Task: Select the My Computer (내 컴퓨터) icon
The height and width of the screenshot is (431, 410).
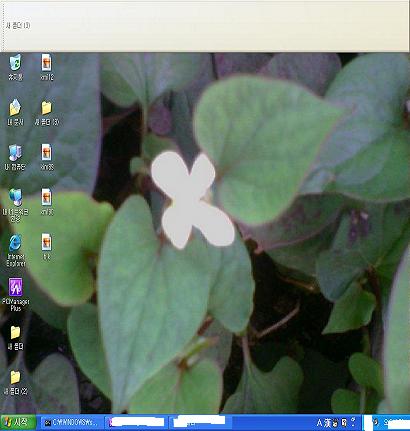Action: coord(15,157)
